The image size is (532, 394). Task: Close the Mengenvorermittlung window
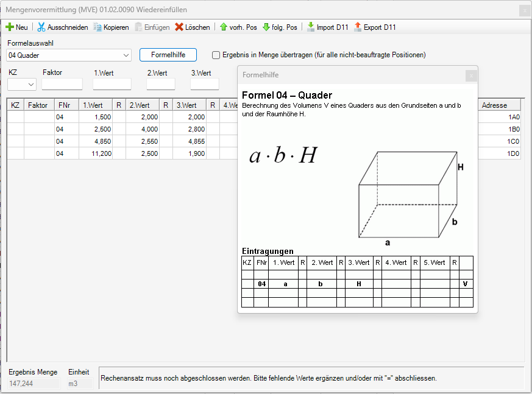tap(525, 10)
